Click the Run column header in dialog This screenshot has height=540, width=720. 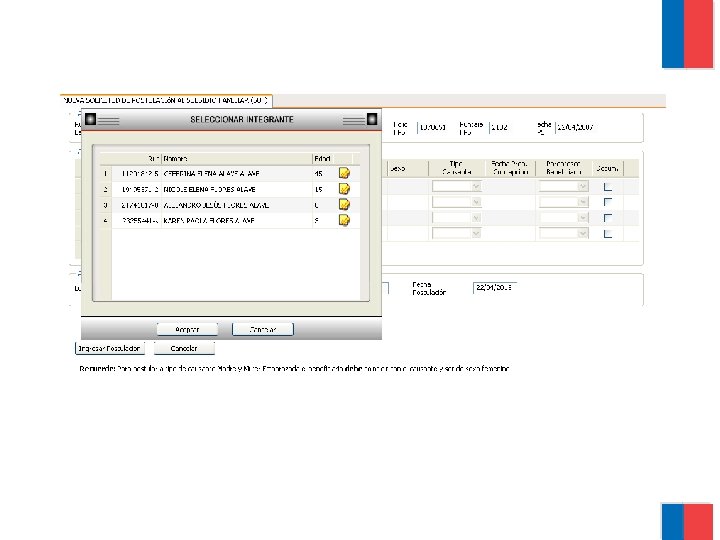coord(137,158)
